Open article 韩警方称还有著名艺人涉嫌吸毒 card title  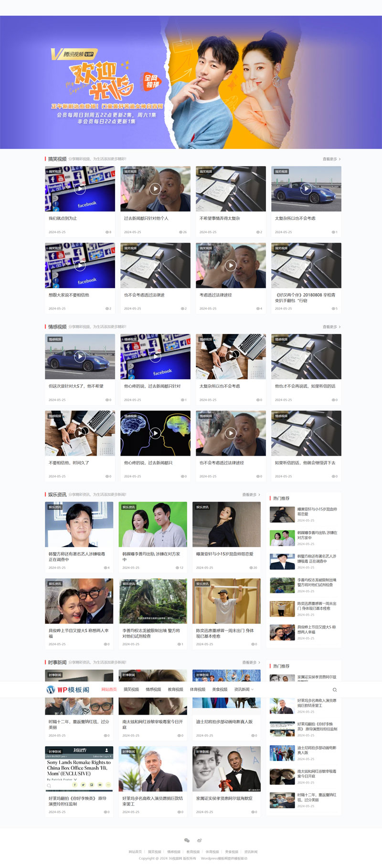click(76, 557)
